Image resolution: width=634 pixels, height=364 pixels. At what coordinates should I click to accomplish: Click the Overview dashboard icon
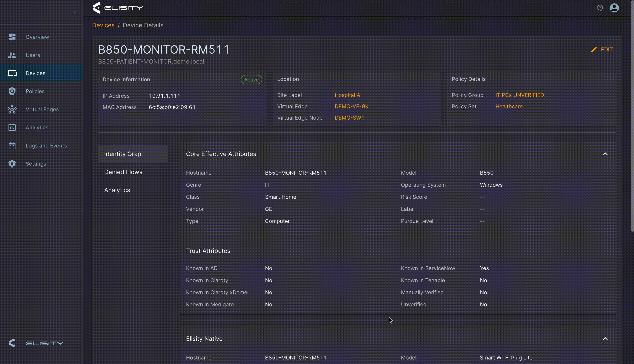[12, 37]
